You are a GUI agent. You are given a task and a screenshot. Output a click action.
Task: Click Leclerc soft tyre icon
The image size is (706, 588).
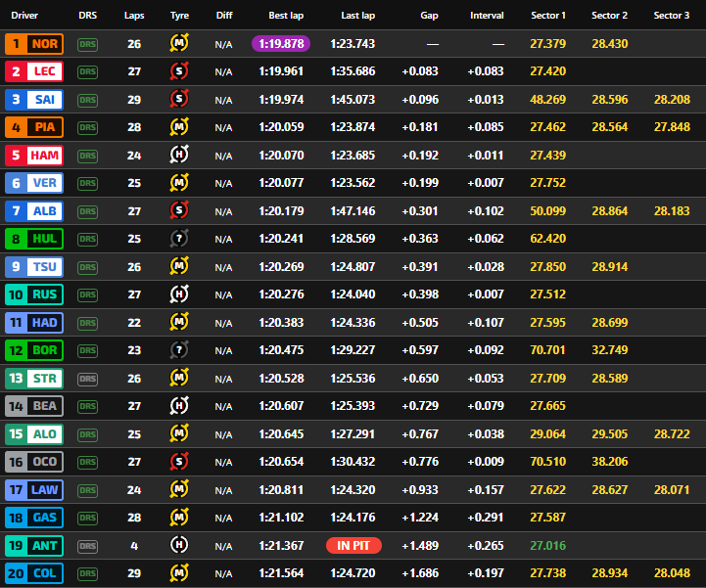pyautogui.click(x=179, y=71)
